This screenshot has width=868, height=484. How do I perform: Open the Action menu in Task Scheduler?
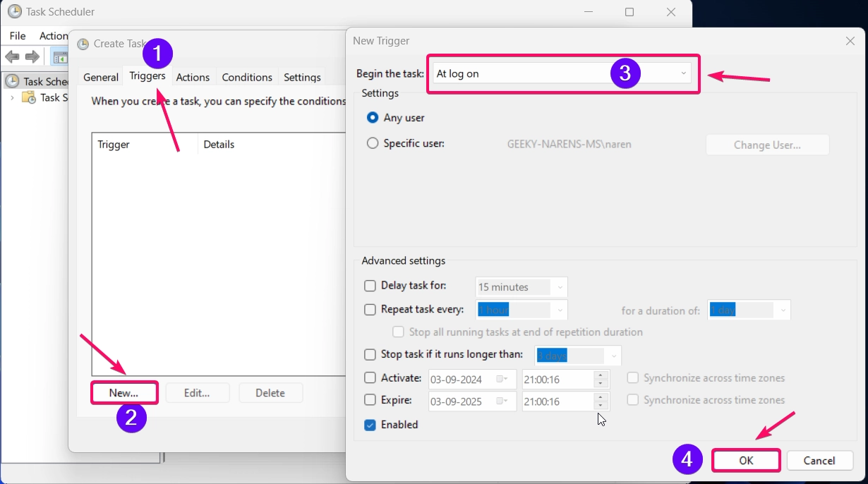pyautogui.click(x=54, y=35)
